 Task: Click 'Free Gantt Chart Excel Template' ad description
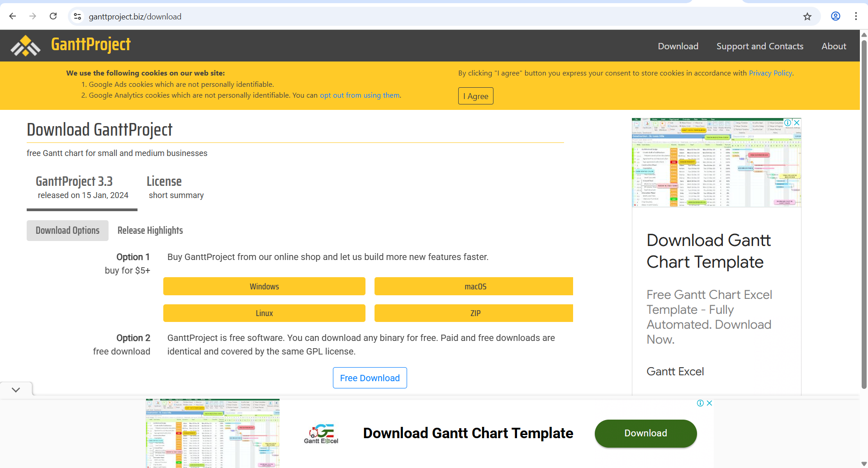tap(709, 317)
